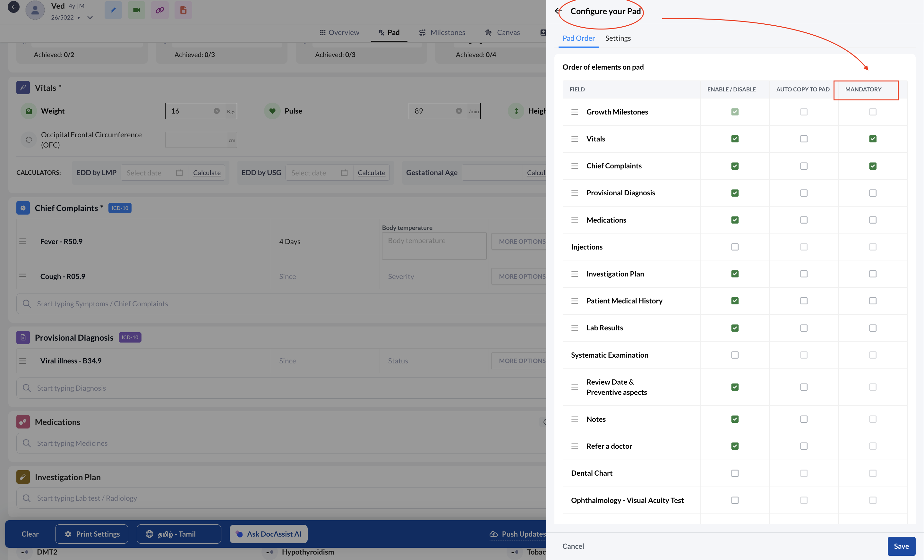Click the red document icon in header
Image resolution: width=924 pixels, height=560 pixels.
click(x=183, y=10)
